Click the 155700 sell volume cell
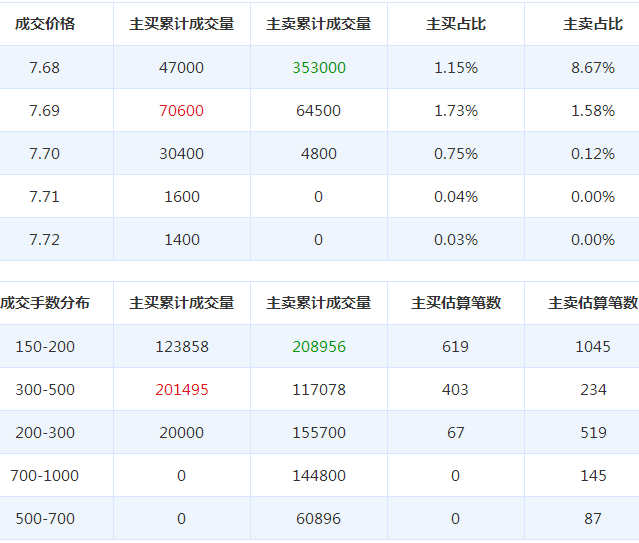This screenshot has width=639, height=543. [x=319, y=433]
